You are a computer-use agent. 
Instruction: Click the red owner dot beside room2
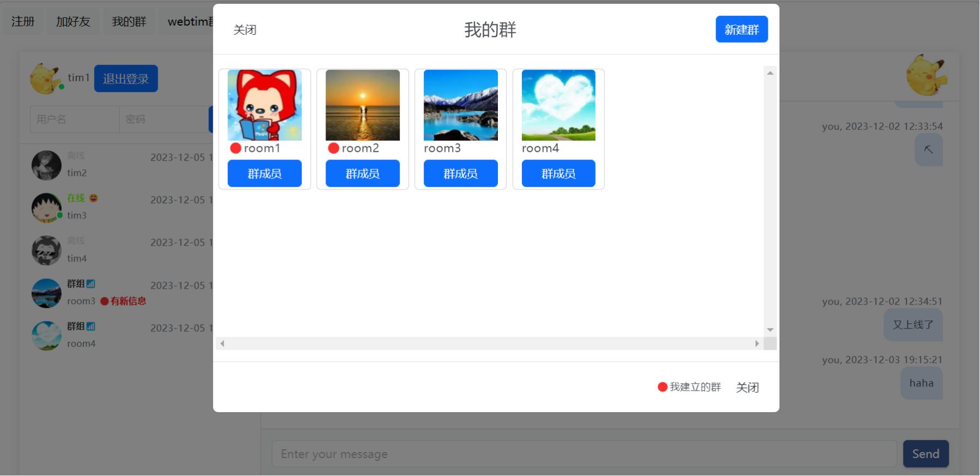[333, 148]
